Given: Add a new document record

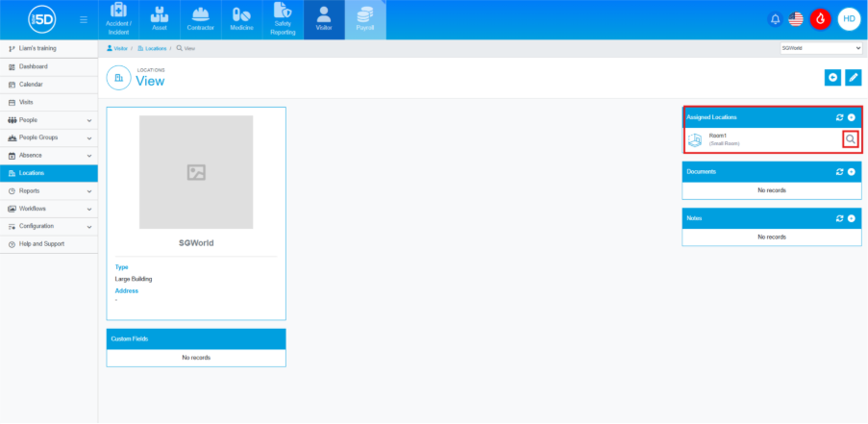Looking at the screenshot, I should click(852, 172).
